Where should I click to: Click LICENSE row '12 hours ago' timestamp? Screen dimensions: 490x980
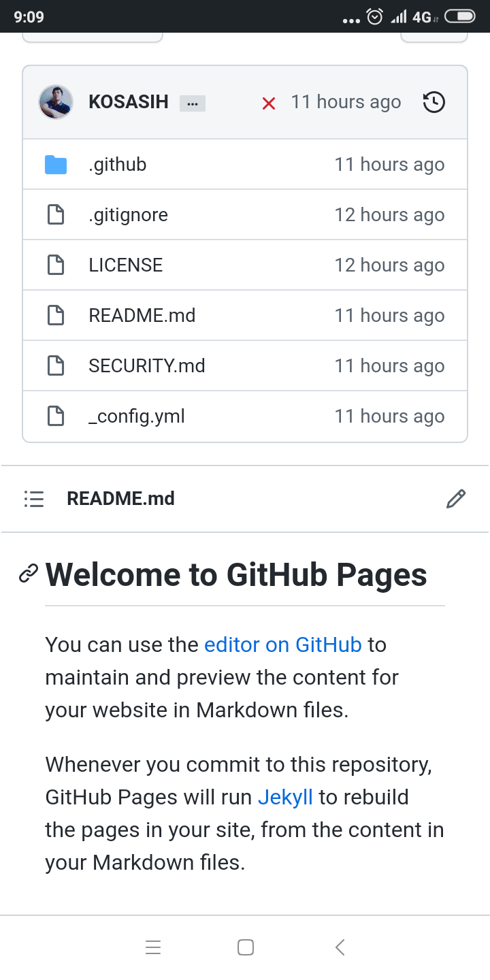click(389, 265)
